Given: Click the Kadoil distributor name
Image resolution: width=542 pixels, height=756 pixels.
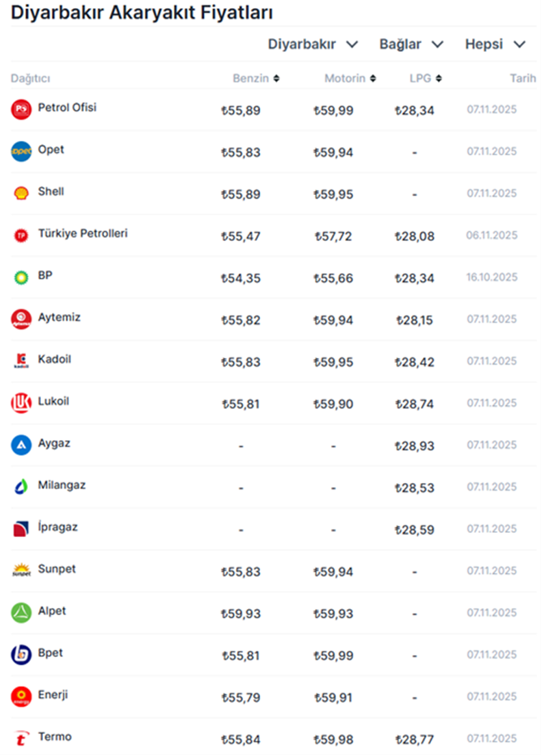Looking at the screenshot, I should (54, 359).
